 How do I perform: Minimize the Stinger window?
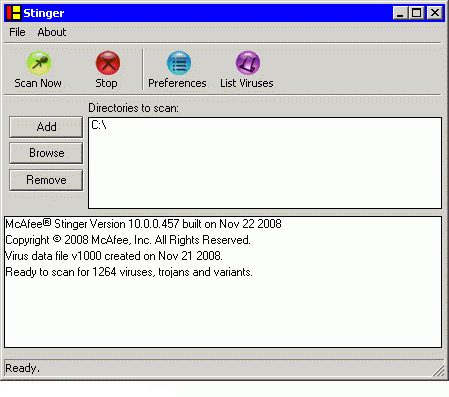pos(399,13)
